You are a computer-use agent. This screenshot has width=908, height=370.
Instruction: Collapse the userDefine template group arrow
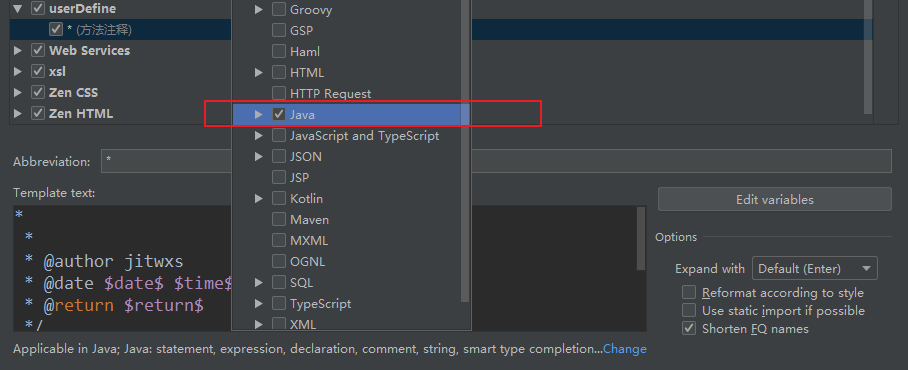point(17,9)
